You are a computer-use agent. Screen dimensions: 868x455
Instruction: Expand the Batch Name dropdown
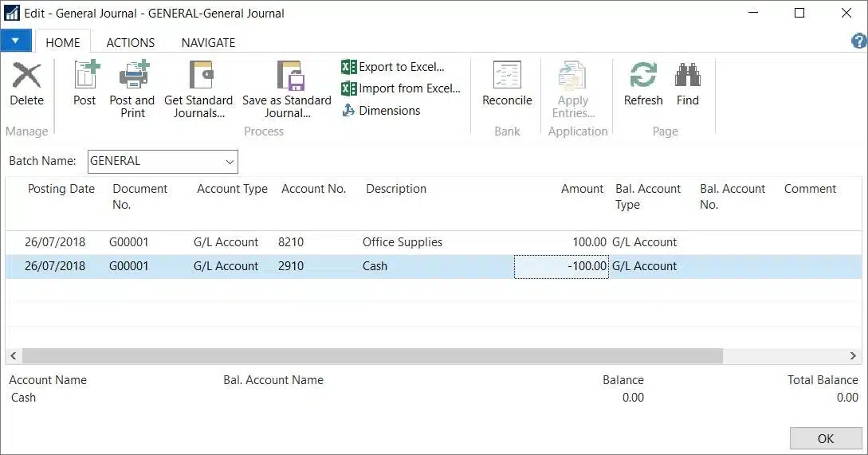coord(230,162)
